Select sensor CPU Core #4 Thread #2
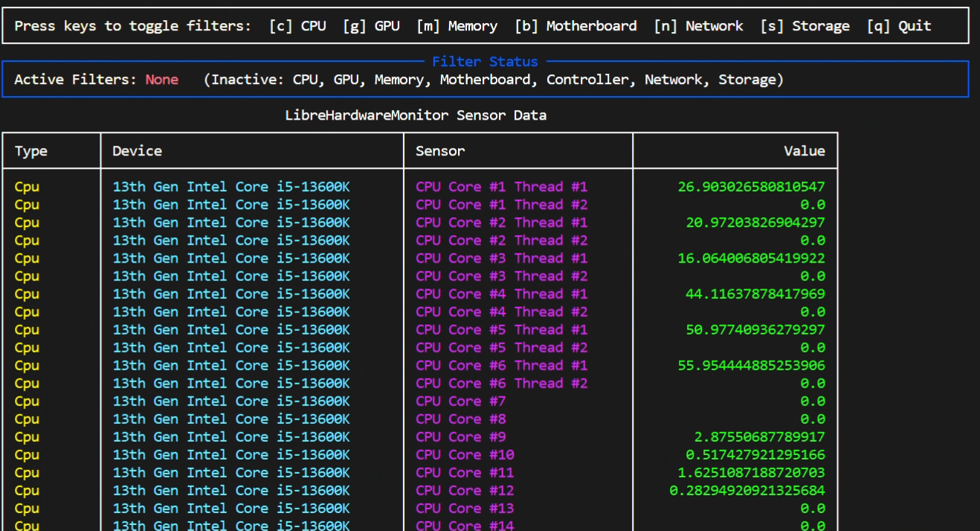Screen dimensions: 980x531 pos(502,312)
